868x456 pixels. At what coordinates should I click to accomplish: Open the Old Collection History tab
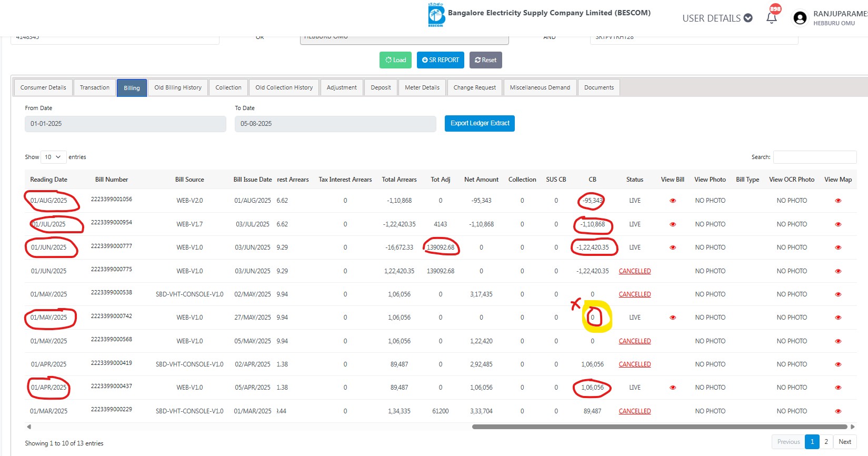coord(284,87)
